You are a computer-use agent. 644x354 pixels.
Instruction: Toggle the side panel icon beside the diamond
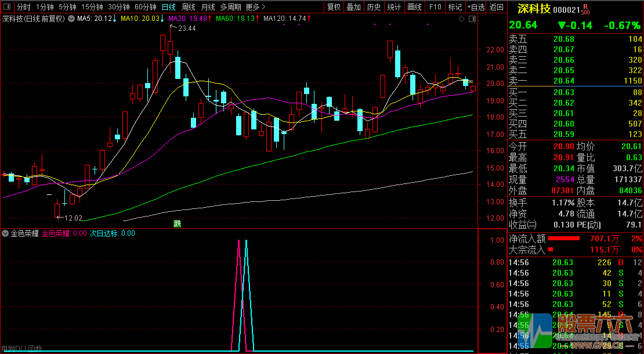[472, 19]
